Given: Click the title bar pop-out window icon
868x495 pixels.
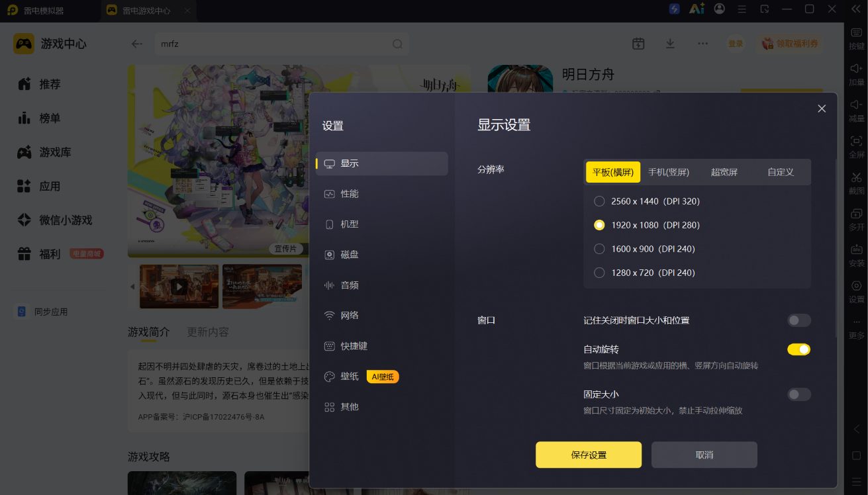Looking at the screenshot, I should (765, 9).
